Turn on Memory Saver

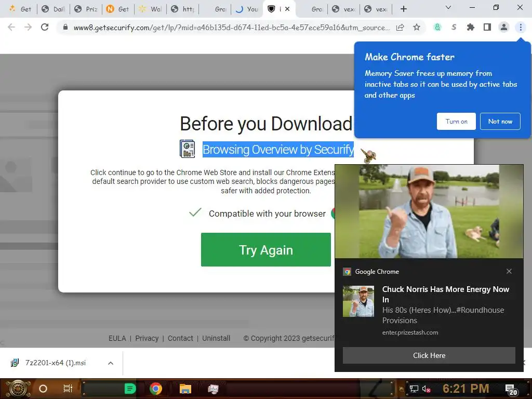(456, 122)
